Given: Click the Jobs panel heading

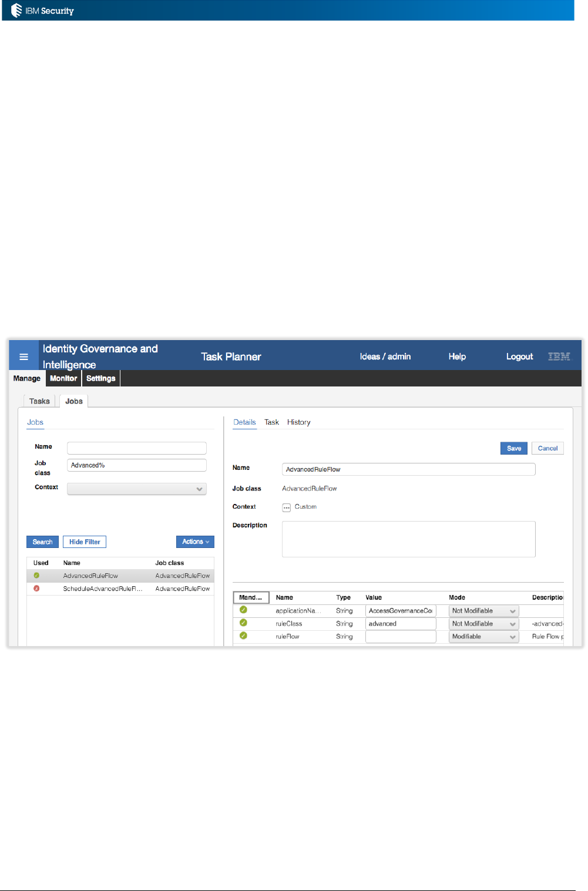Looking at the screenshot, I should [35, 422].
